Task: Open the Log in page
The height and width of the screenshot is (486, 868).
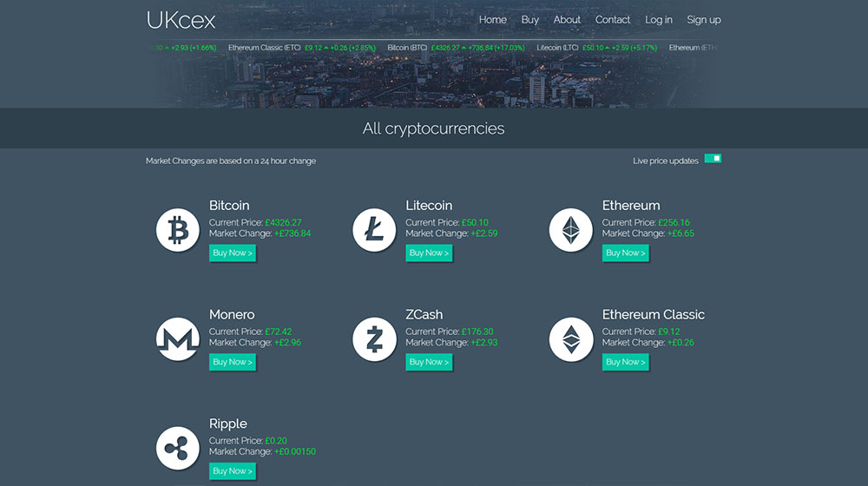Action: click(658, 20)
